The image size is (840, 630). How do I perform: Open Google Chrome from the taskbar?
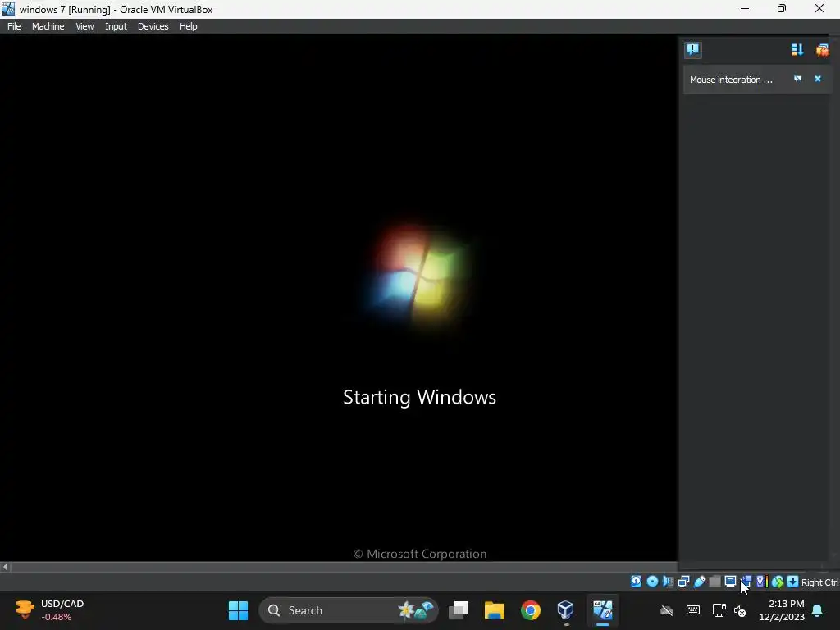coord(531,610)
